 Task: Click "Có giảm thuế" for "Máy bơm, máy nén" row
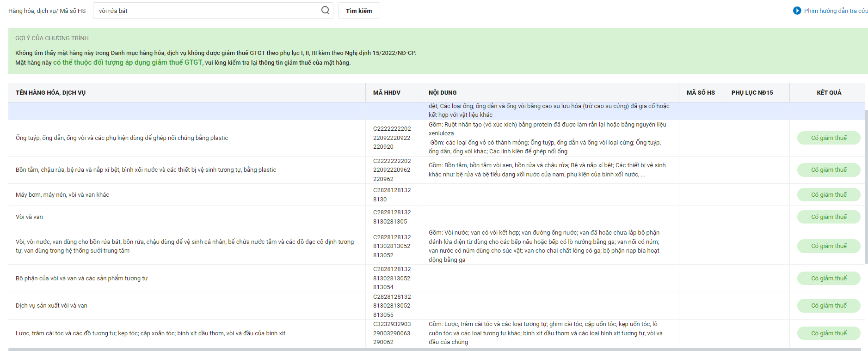(829, 195)
